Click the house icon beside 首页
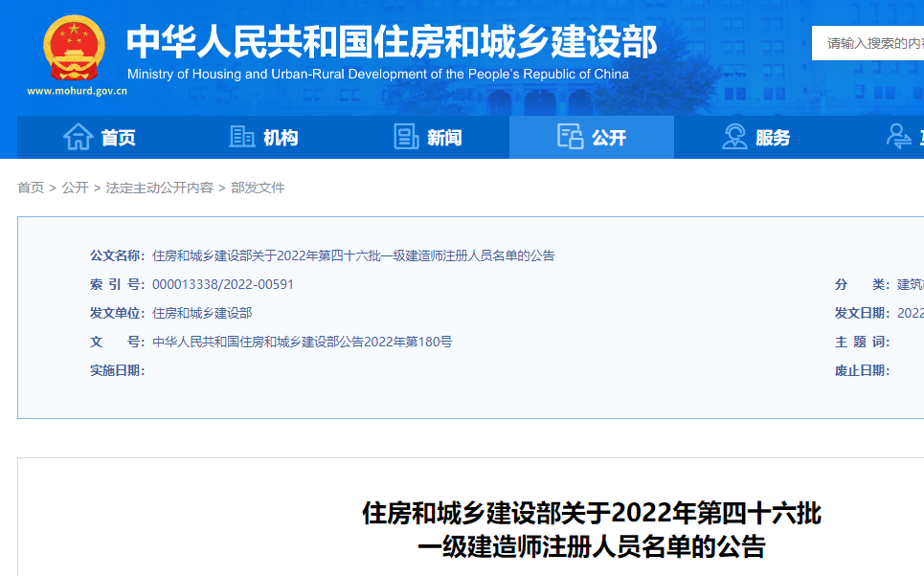Screen dimensions: 924x576 [78, 137]
